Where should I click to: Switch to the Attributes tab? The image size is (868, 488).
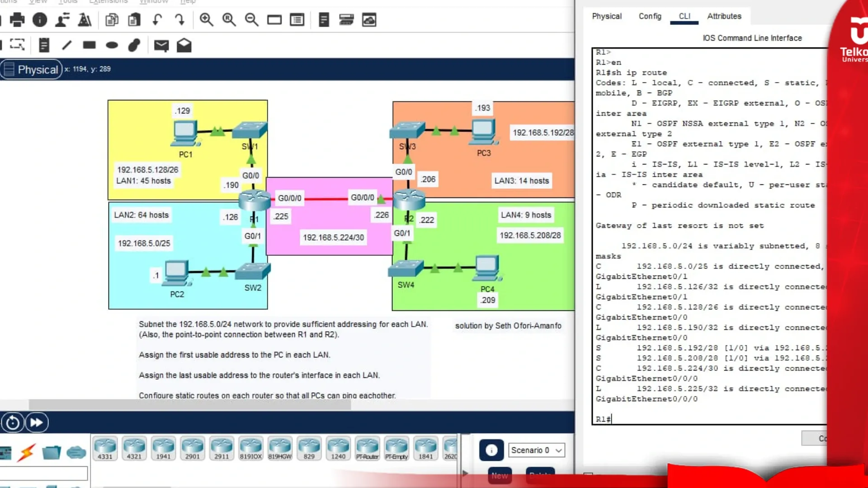[724, 16]
